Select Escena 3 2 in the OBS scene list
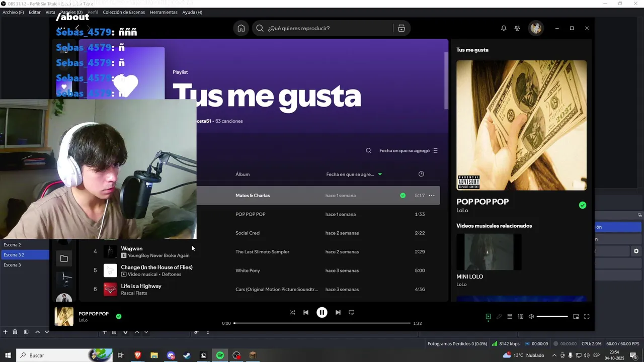 coord(25,255)
